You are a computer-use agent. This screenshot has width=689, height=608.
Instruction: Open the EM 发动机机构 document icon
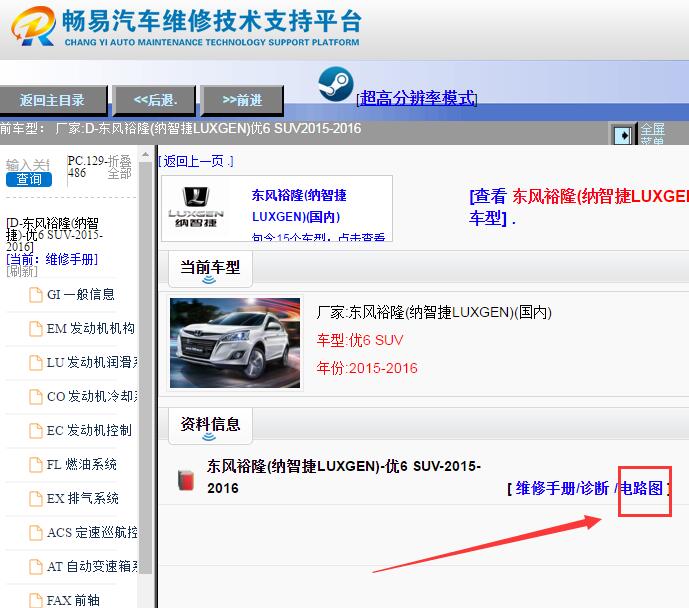click(x=36, y=329)
